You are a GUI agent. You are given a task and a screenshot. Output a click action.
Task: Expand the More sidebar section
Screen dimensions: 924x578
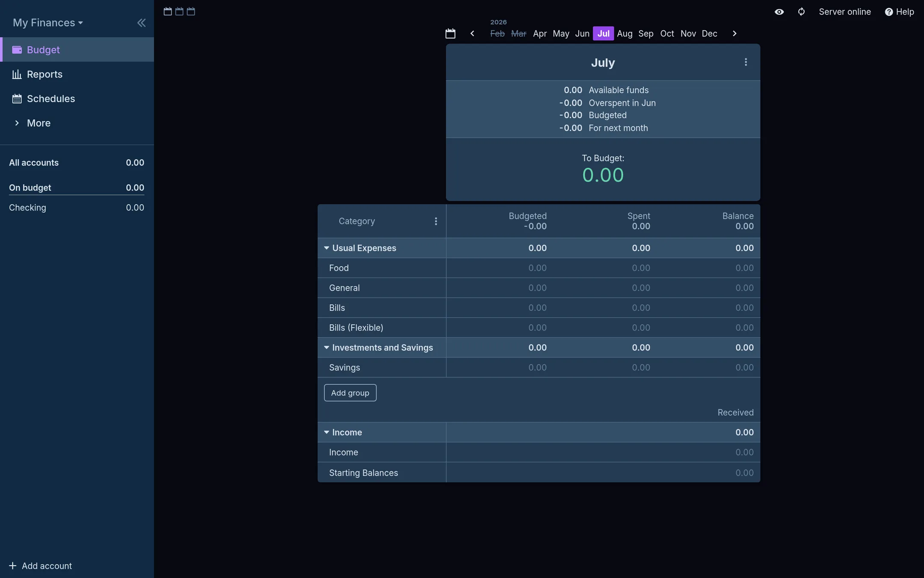(77, 123)
